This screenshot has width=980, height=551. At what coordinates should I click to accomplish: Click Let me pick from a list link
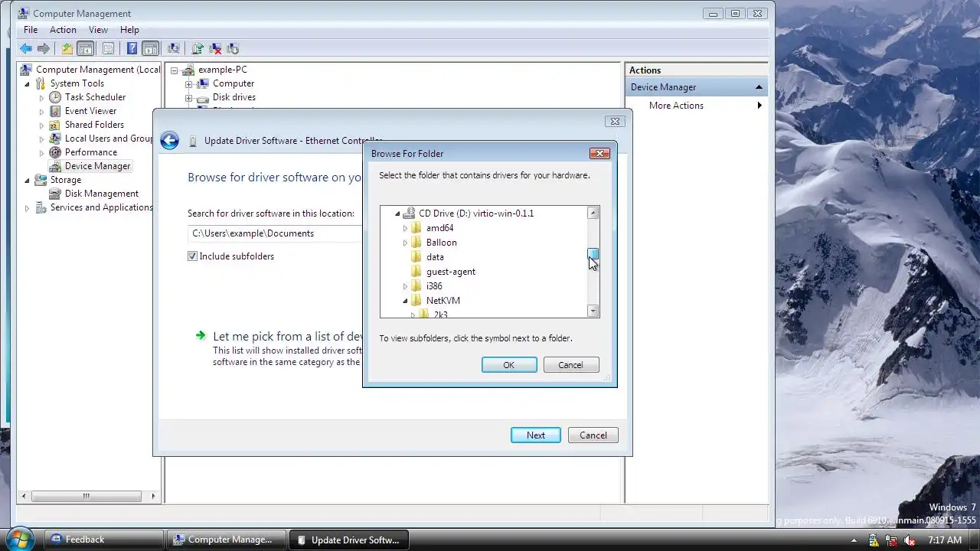click(x=287, y=336)
